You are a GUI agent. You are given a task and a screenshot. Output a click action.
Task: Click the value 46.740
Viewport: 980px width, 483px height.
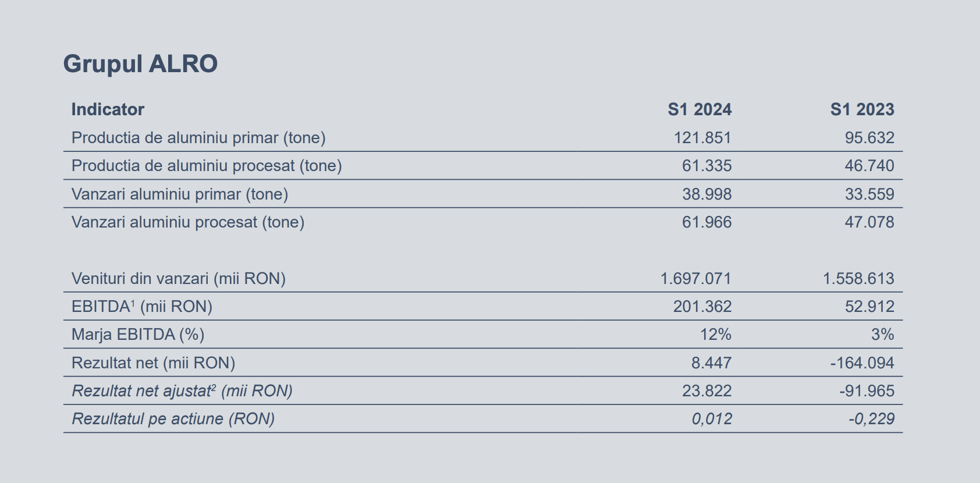[x=869, y=166]
